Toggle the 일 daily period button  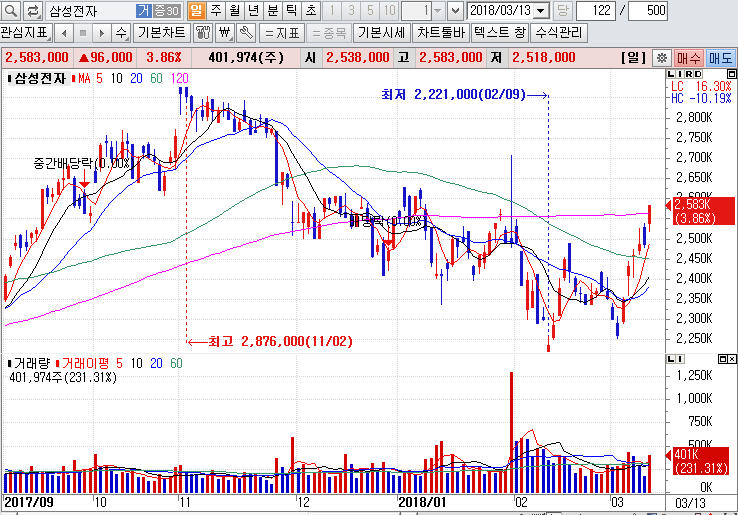196,11
